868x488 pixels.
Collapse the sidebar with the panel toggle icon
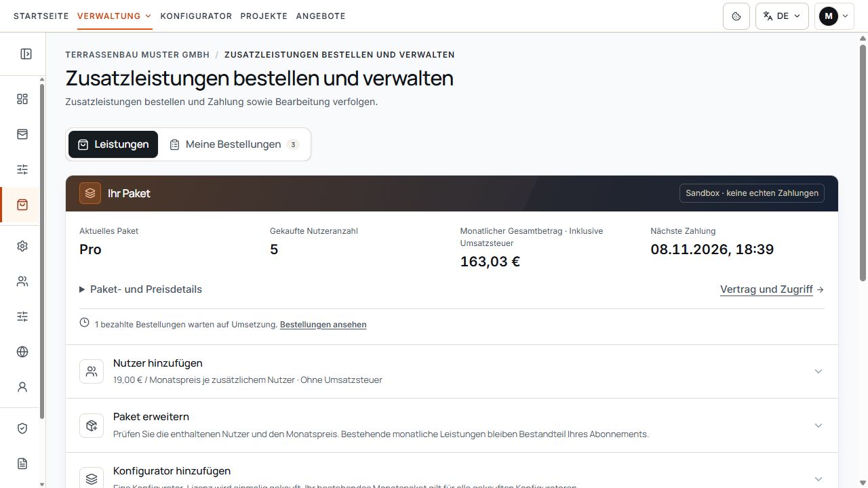(26, 54)
